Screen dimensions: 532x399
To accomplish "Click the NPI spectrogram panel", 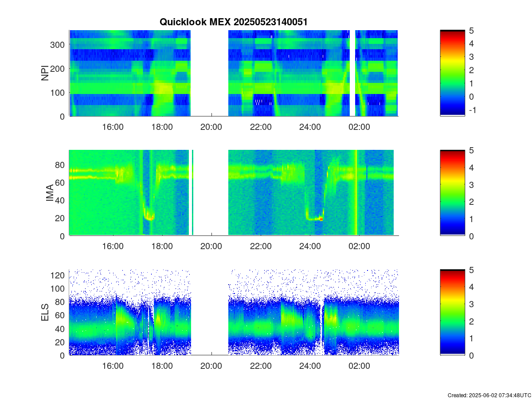I will 234,73.
